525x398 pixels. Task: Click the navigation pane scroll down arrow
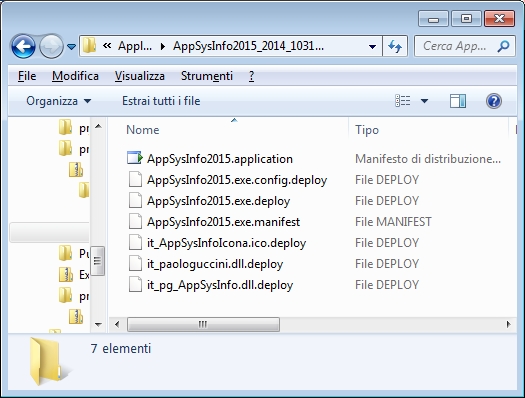98,324
